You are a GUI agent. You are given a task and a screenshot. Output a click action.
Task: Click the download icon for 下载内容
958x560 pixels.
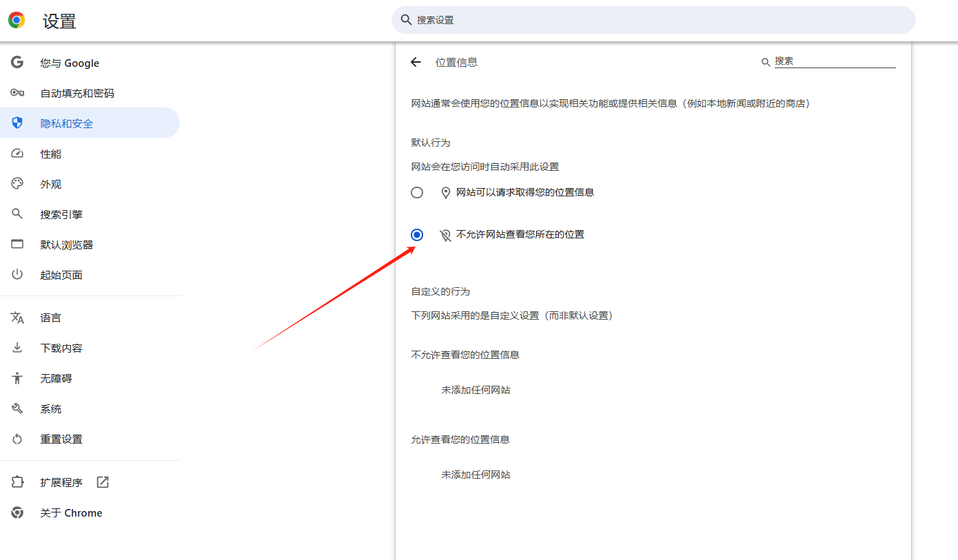pos(17,348)
